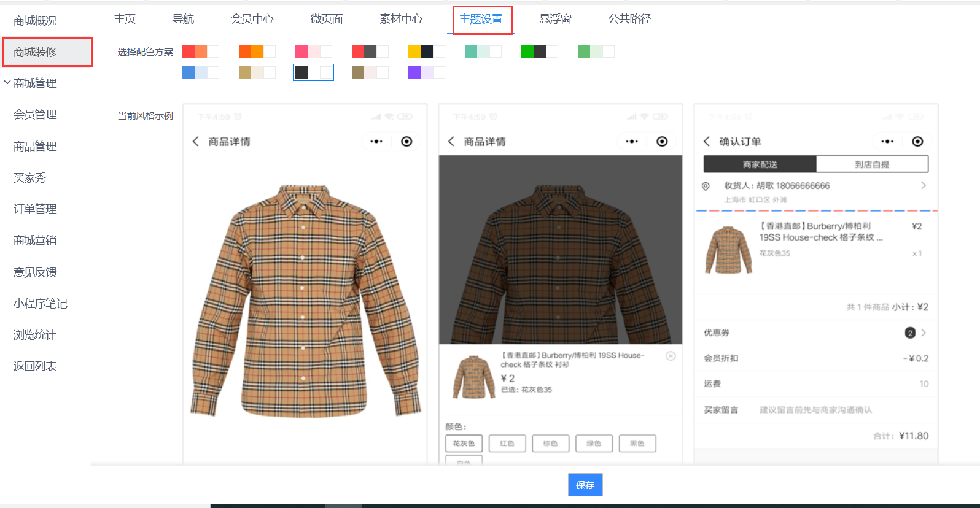Open 订单管理 in the sidebar
980x508 pixels.
click(x=35, y=209)
